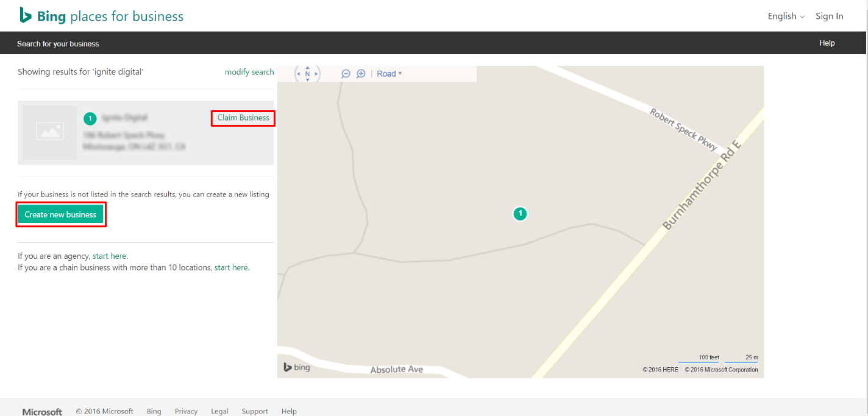This screenshot has height=416, width=868.
Task: Click the Bing places for business logo
Action: [x=101, y=16]
